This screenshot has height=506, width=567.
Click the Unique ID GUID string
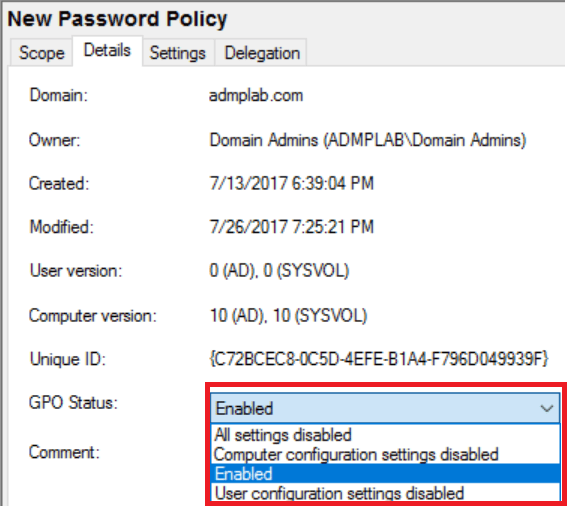click(x=379, y=359)
